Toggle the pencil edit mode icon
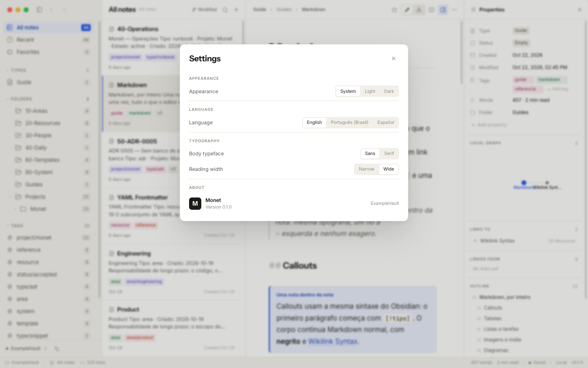 (407, 9)
